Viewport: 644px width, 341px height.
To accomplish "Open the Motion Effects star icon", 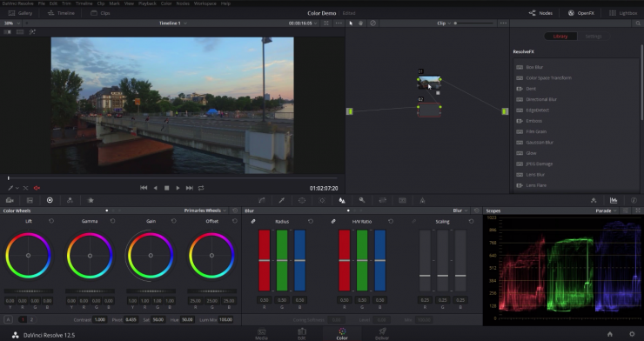I will pyautogui.click(x=91, y=200).
